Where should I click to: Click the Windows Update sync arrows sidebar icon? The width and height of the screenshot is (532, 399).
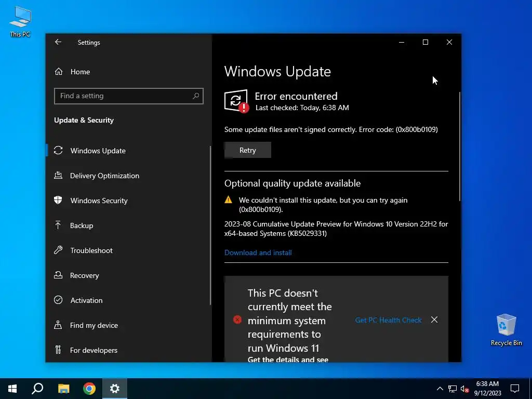coord(58,150)
